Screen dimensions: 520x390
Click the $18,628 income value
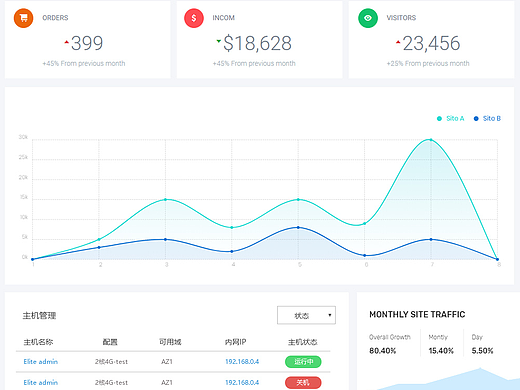pos(257,43)
